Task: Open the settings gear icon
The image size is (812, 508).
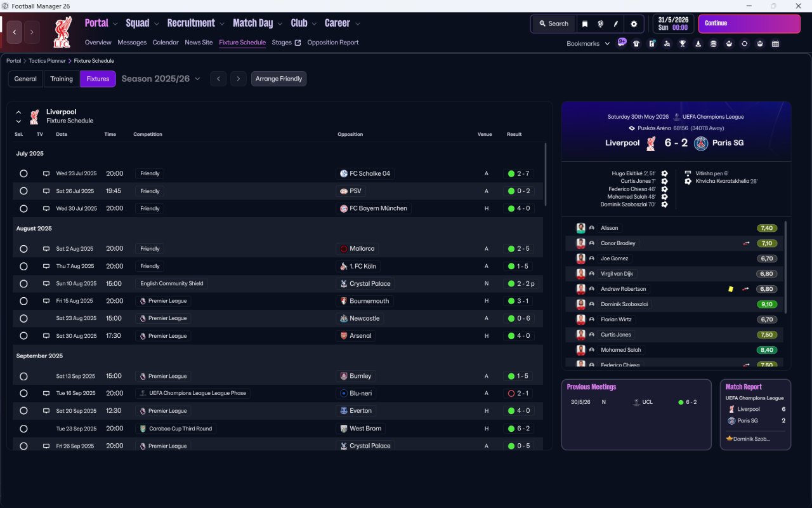Action: [x=633, y=23]
